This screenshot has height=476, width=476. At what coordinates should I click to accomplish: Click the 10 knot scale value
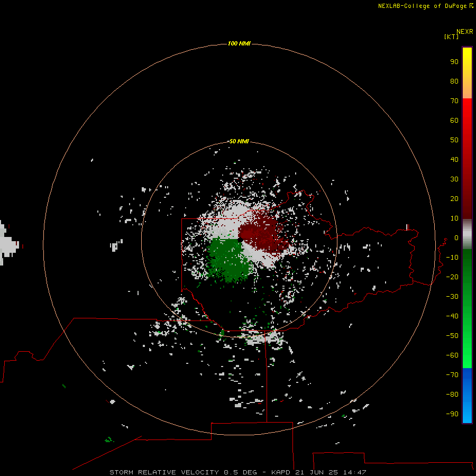(x=454, y=218)
